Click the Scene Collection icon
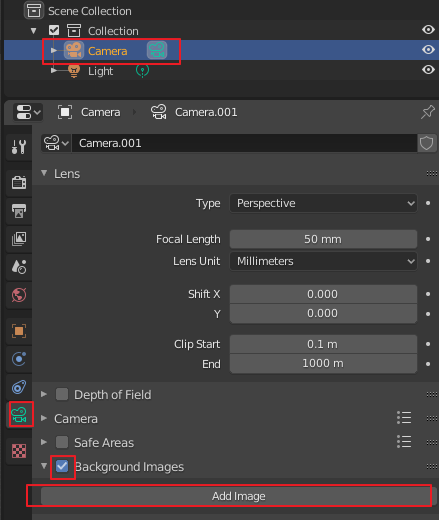The image size is (439, 520). [34, 11]
